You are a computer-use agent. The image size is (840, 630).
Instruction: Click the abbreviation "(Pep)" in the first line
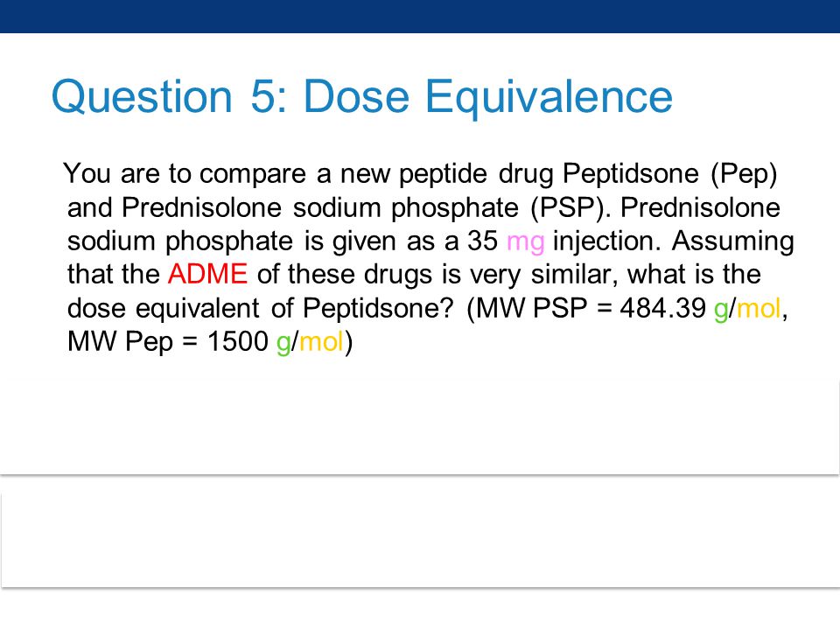pyautogui.click(x=744, y=175)
